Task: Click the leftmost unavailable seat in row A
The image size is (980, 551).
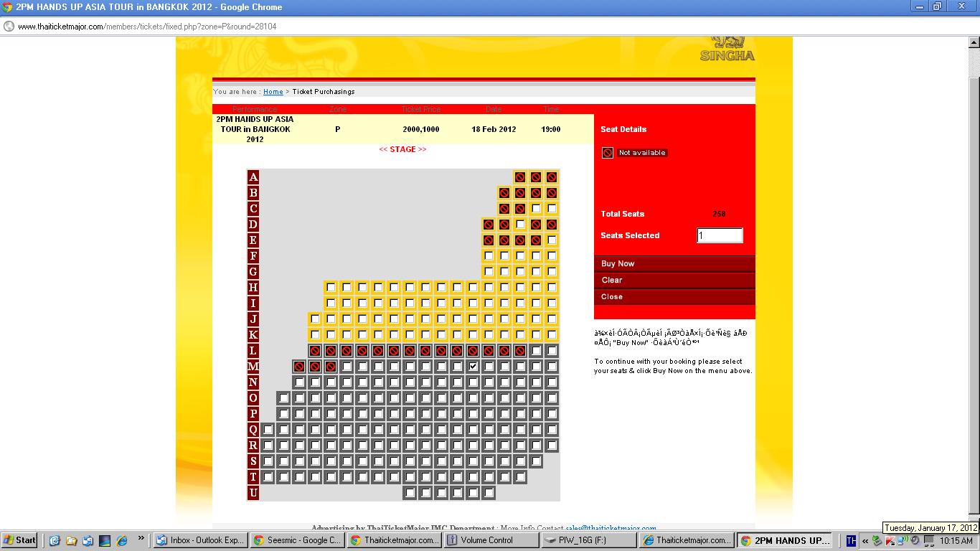Action: pos(520,177)
